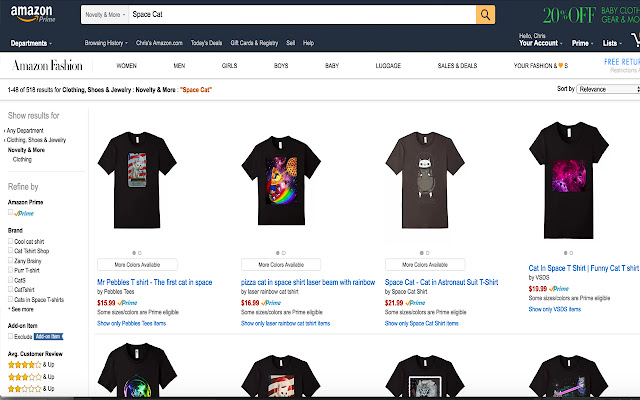This screenshot has height=400, width=640.
Task: Click image dots under Mr Pebbles shirt
Action: [137, 253]
